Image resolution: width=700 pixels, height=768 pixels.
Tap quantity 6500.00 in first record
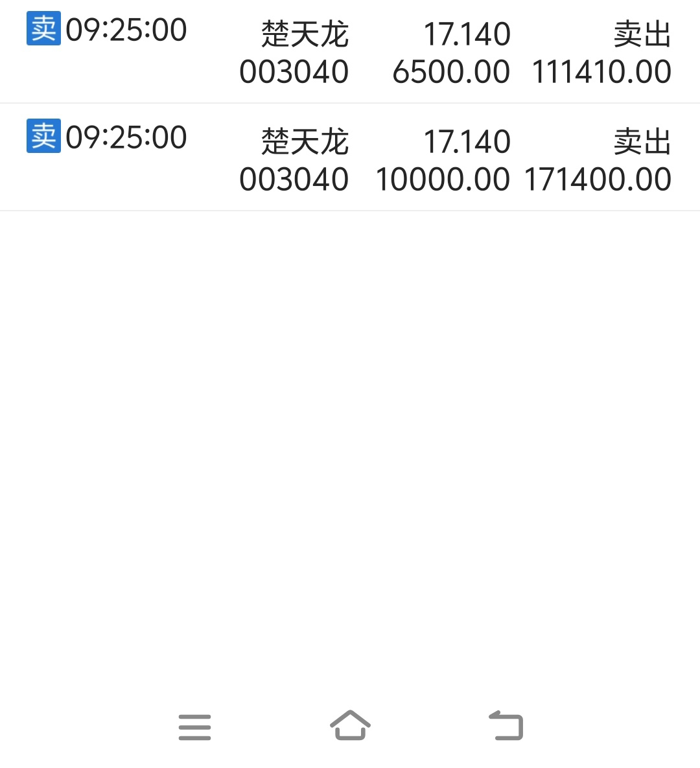point(451,71)
